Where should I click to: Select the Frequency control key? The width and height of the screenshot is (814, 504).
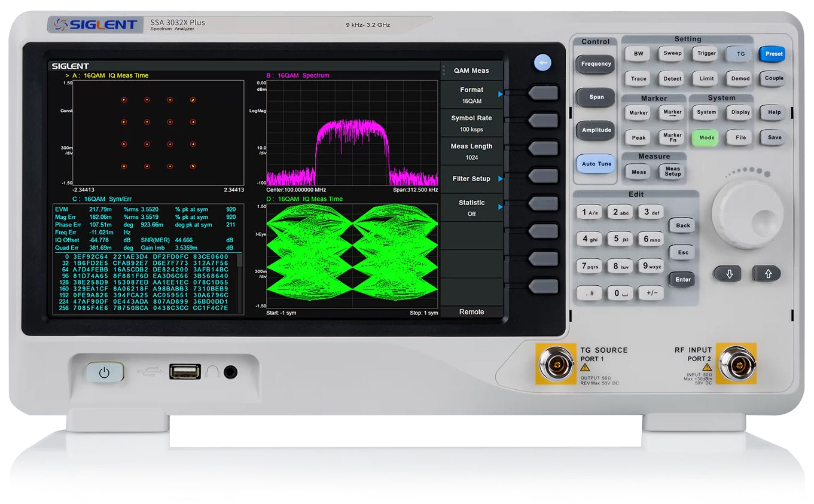(x=595, y=64)
